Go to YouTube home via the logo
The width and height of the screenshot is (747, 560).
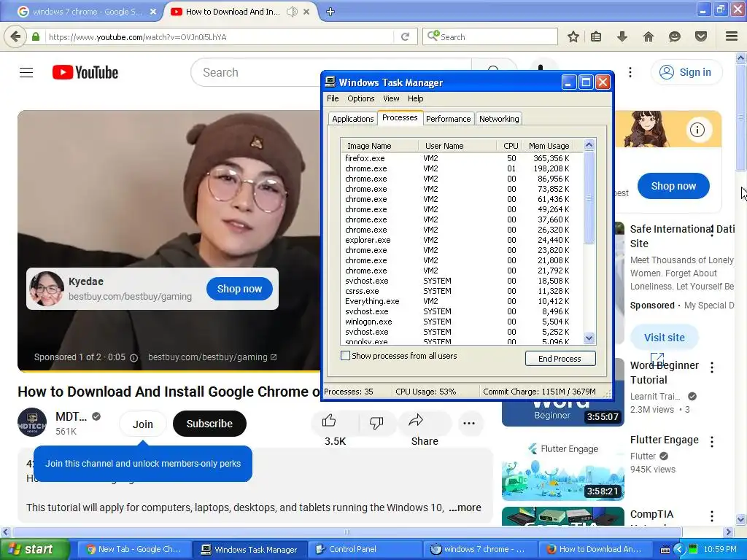tap(85, 72)
